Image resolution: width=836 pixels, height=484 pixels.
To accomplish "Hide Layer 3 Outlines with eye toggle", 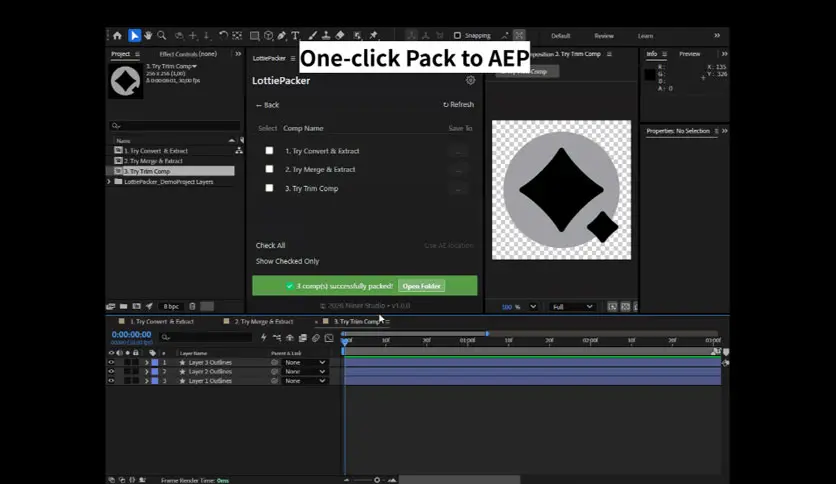I will click(x=111, y=362).
